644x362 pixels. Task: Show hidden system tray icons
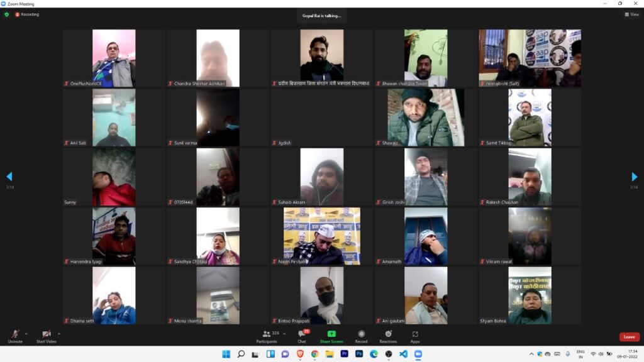531,354
